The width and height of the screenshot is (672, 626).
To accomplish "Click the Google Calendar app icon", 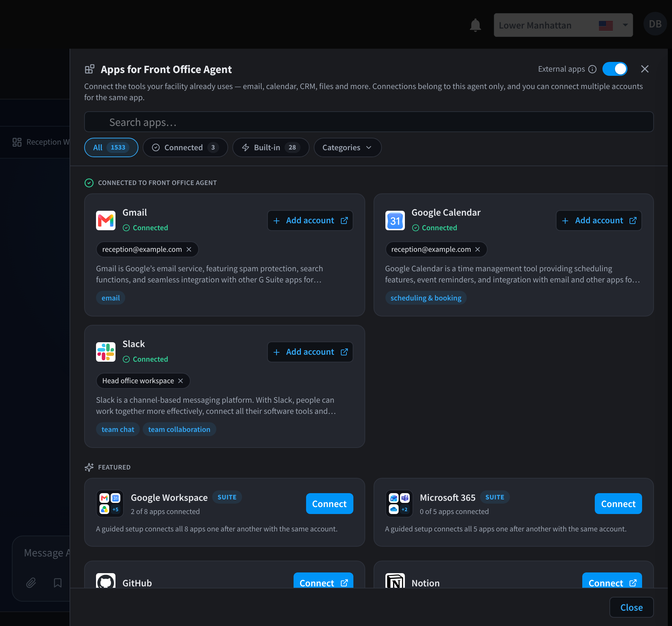I will point(395,220).
